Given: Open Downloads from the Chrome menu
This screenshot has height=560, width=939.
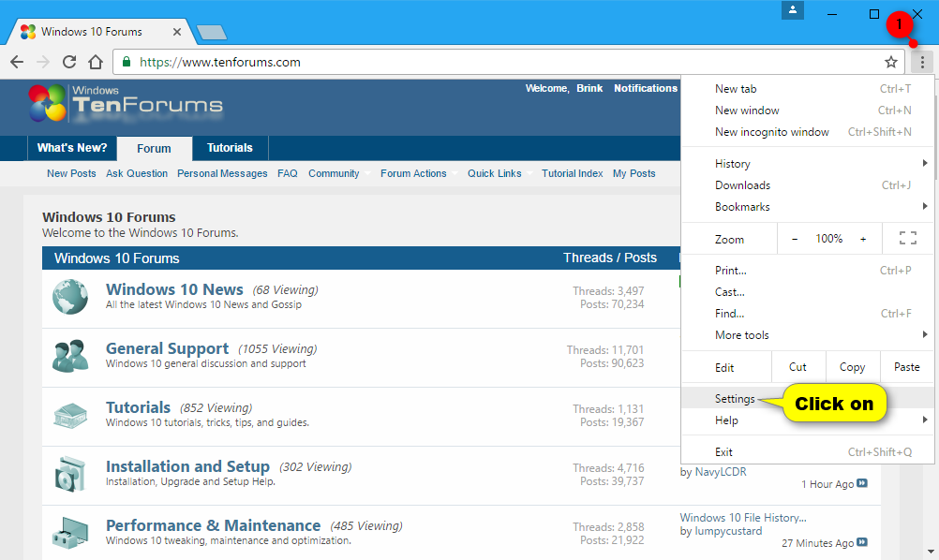Looking at the screenshot, I should click(x=808, y=184).
